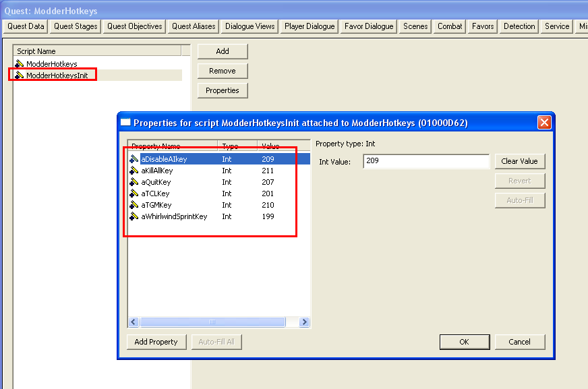Screen dimensions: 588x389
Task: Go to the Favors tab
Action: [x=483, y=26]
